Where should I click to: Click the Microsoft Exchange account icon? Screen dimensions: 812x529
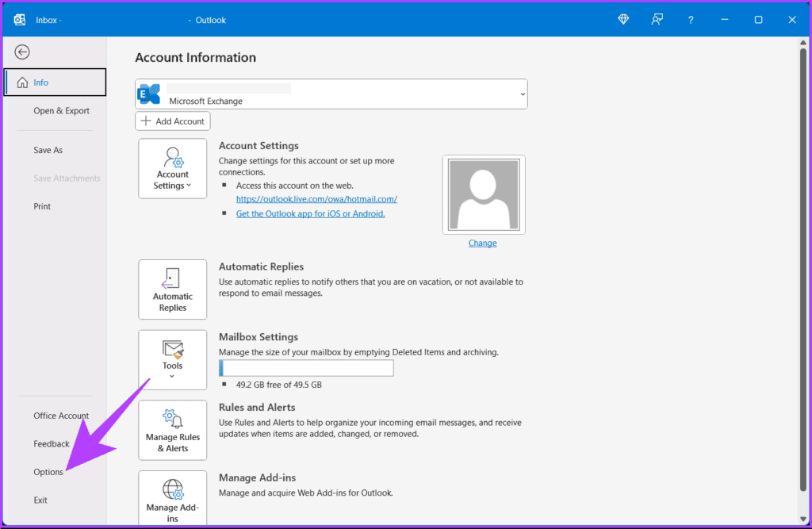[x=149, y=94]
